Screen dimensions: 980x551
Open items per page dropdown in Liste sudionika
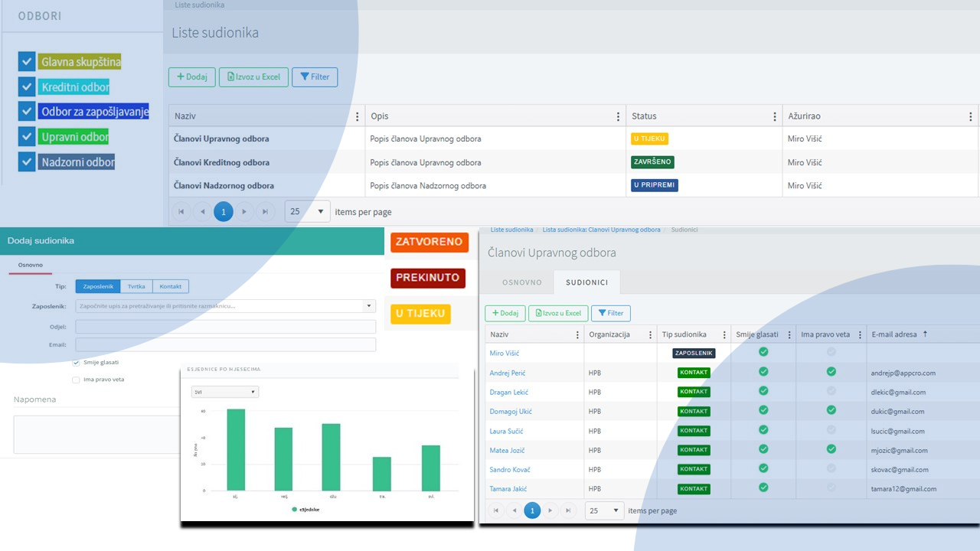tap(307, 211)
